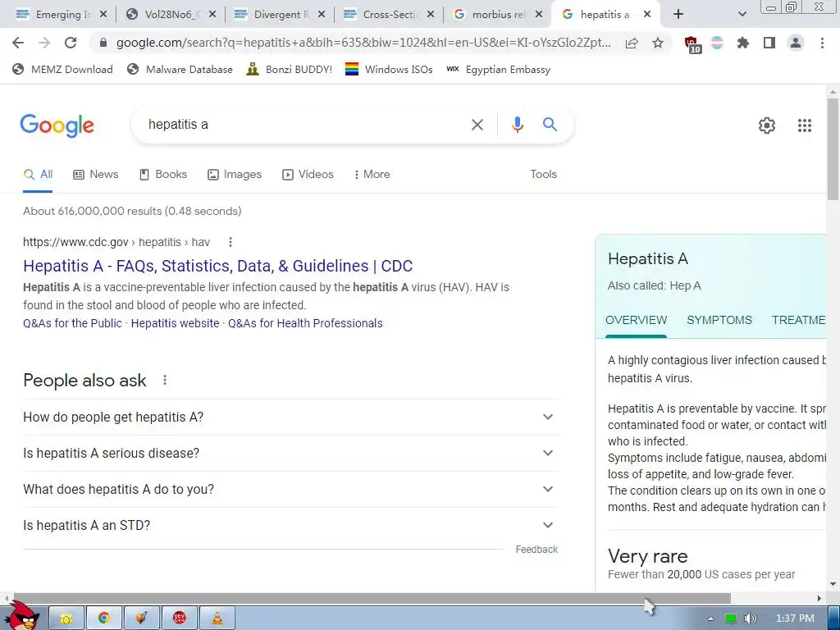Clear the search box with the X
The image size is (840, 630).
coord(477,125)
